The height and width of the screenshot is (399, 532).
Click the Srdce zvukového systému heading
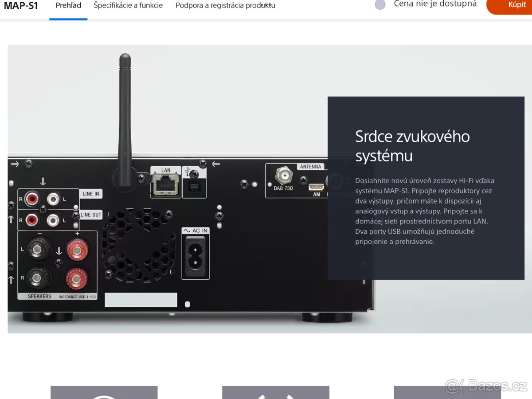412,146
